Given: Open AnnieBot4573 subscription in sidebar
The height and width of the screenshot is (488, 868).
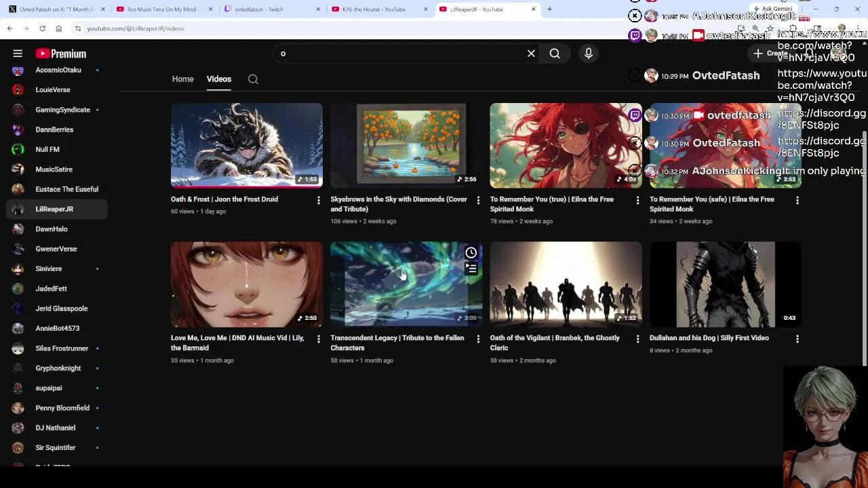Looking at the screenshot, I should [x=56, y=328].
